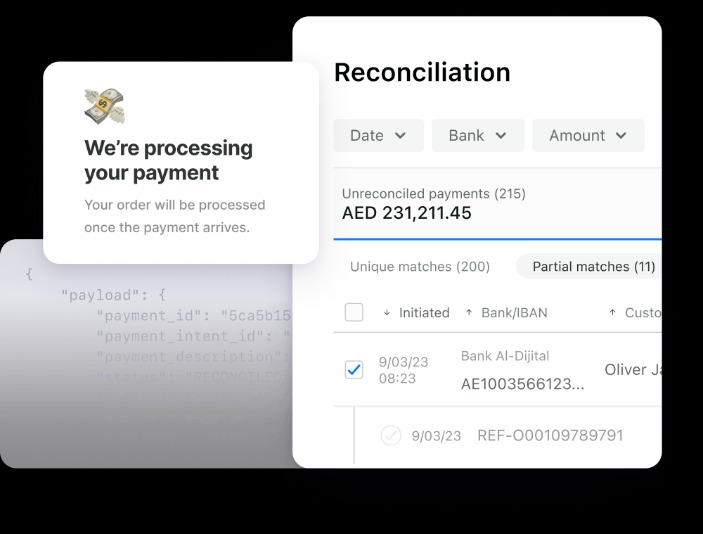
Task: Switch to the Unique matches (200) tab
Action: (x=420, y=267)
